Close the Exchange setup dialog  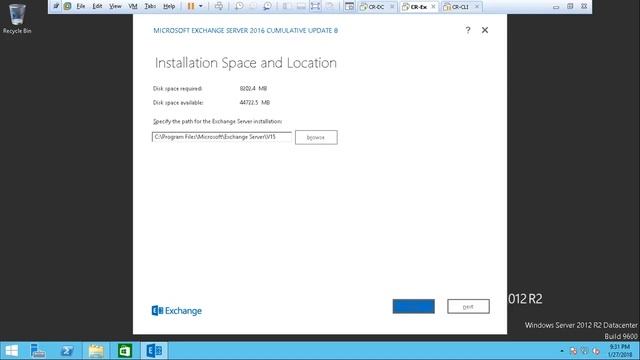[484, 30]
